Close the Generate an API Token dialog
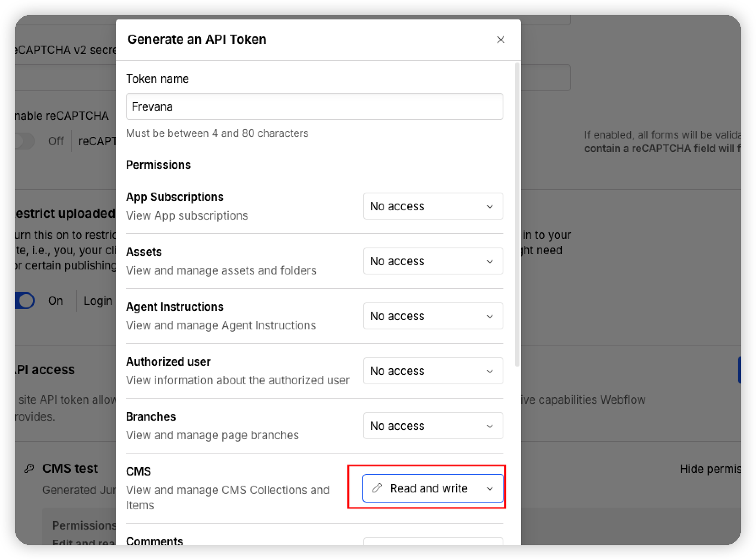The height and width of the screenshot is (560, 756). tap(500, 40)
